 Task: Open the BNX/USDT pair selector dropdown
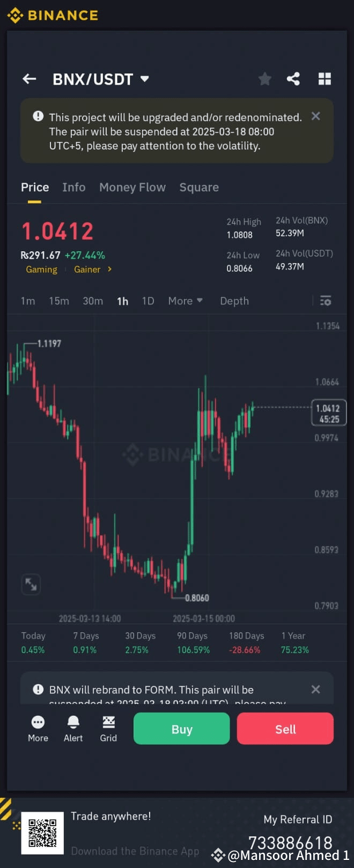click(x=101, y=79)
